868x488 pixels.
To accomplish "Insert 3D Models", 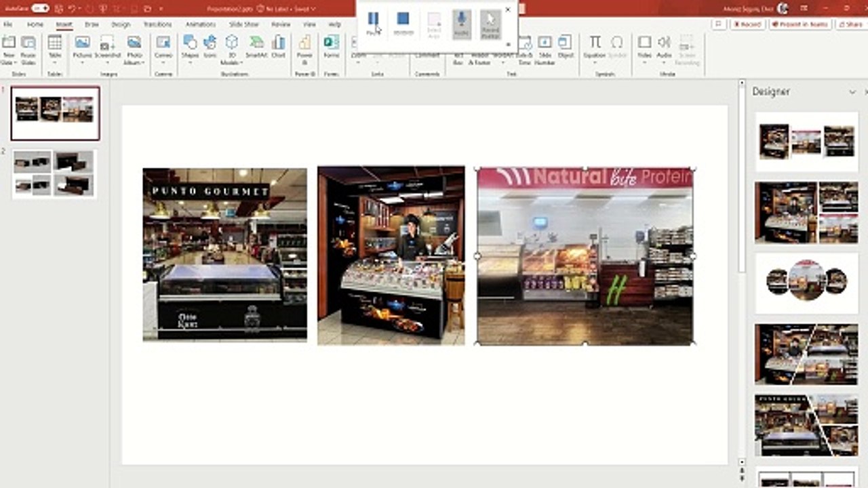I will click(x=232, y=50).
